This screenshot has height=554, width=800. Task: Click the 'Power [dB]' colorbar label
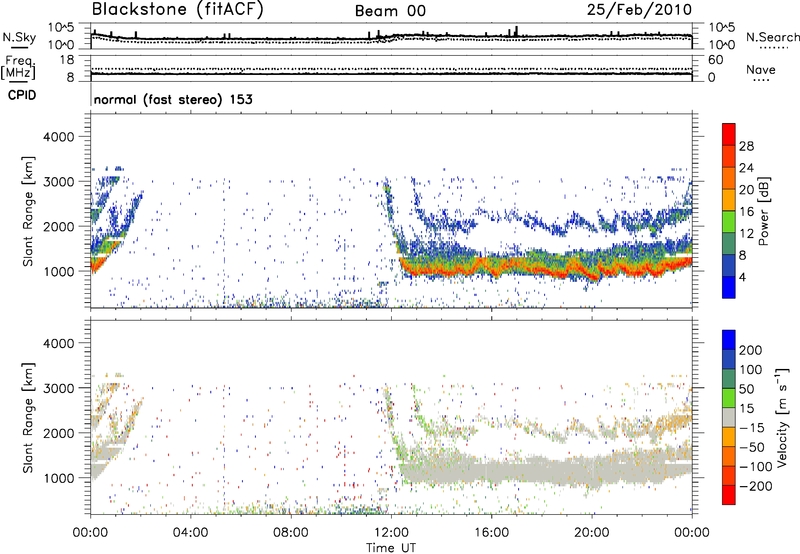[763, 211]
